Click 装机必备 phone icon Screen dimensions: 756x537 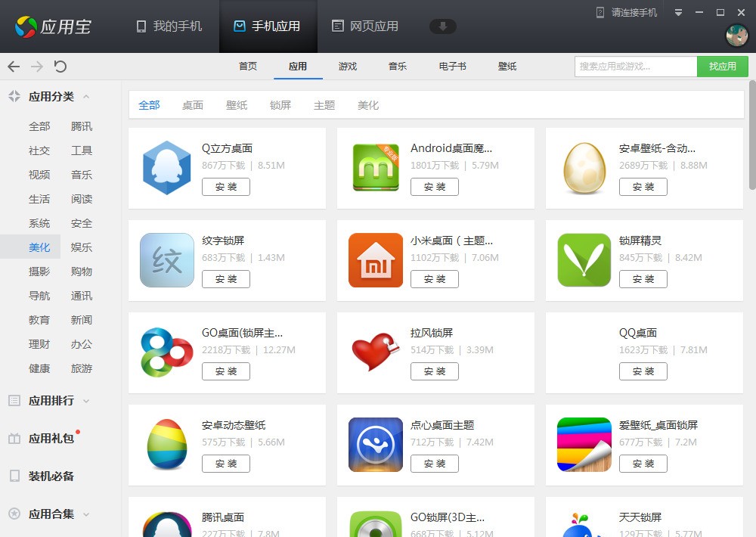(14, 476)
